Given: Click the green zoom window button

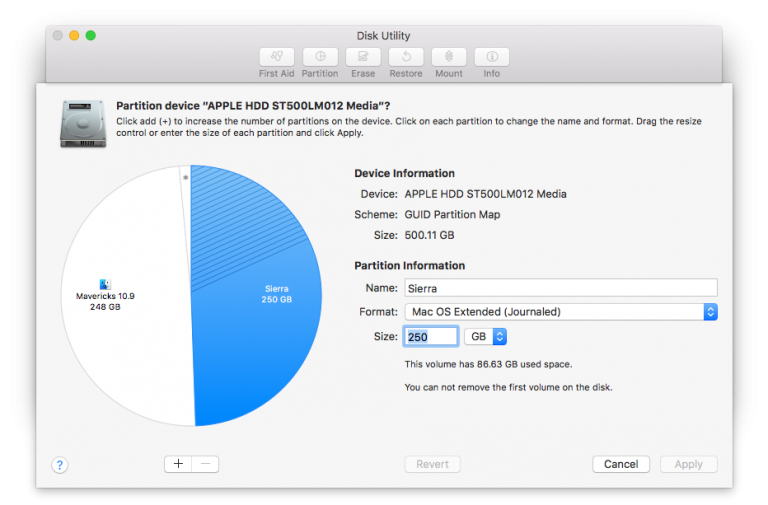Looking at the screenshot, I should [x=91, y=35].
